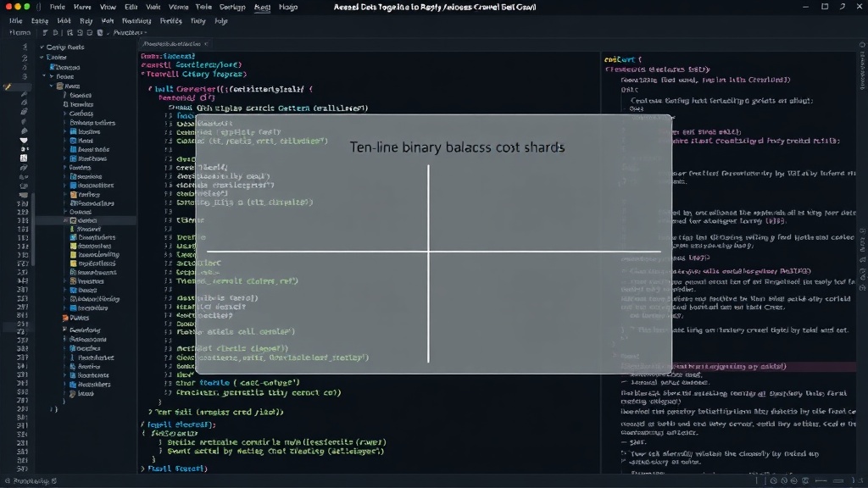The height and width of the screenshot is (488, 868).
Task: Toggle the checkbox before the last right-panel paragraph
Action: (x=625, y=453)
